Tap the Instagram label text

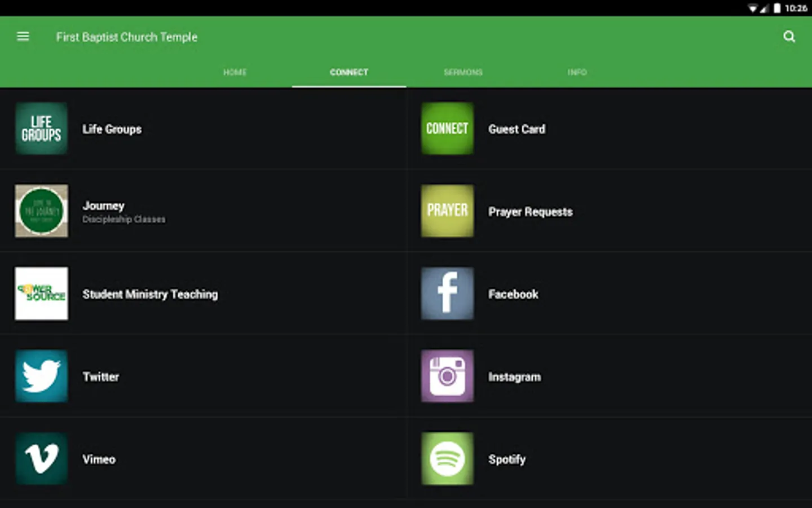[x=514, y=376]
